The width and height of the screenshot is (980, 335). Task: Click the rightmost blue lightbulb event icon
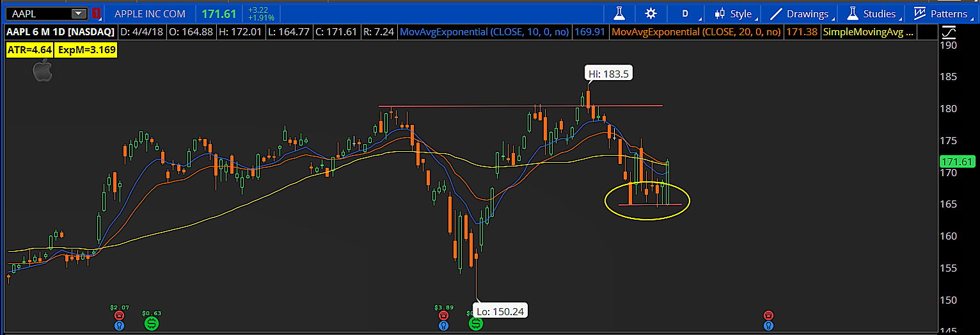pyautogui.click(x=768, y=325)
